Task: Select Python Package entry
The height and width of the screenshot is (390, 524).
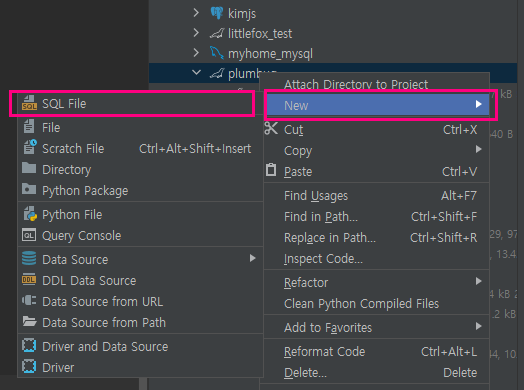Action: click(x=140, y=191)
